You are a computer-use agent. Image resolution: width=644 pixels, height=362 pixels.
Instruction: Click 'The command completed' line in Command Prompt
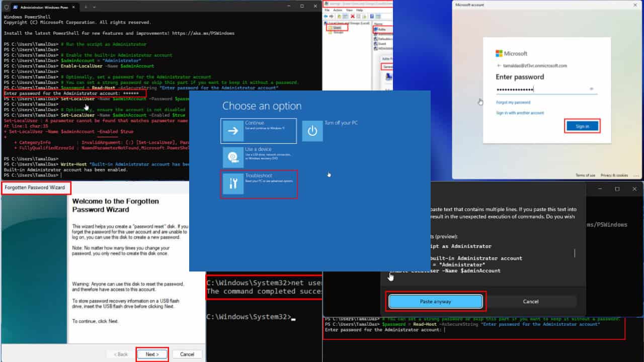[x=265, y=292]
